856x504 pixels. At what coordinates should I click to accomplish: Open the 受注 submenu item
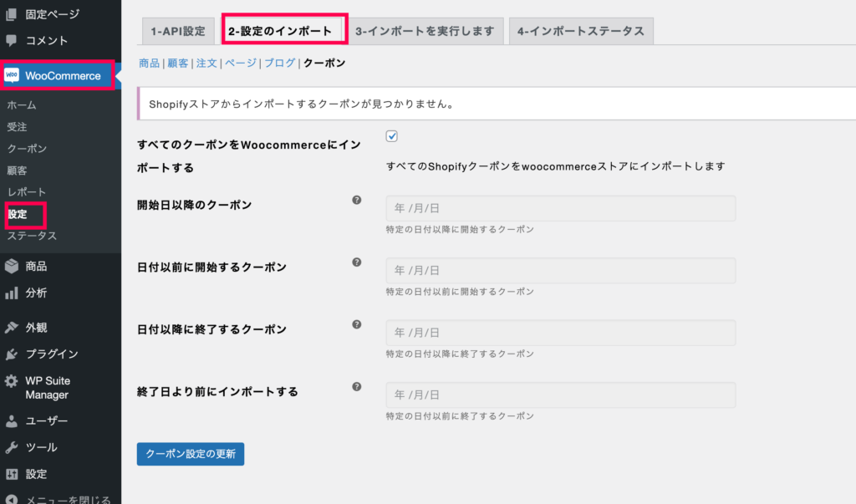click(x=17, y=127)
